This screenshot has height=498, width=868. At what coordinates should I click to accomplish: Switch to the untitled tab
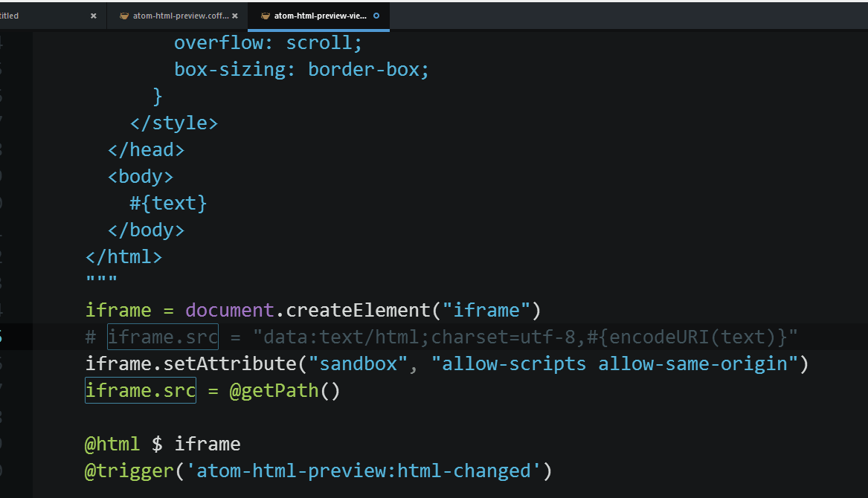37,15
